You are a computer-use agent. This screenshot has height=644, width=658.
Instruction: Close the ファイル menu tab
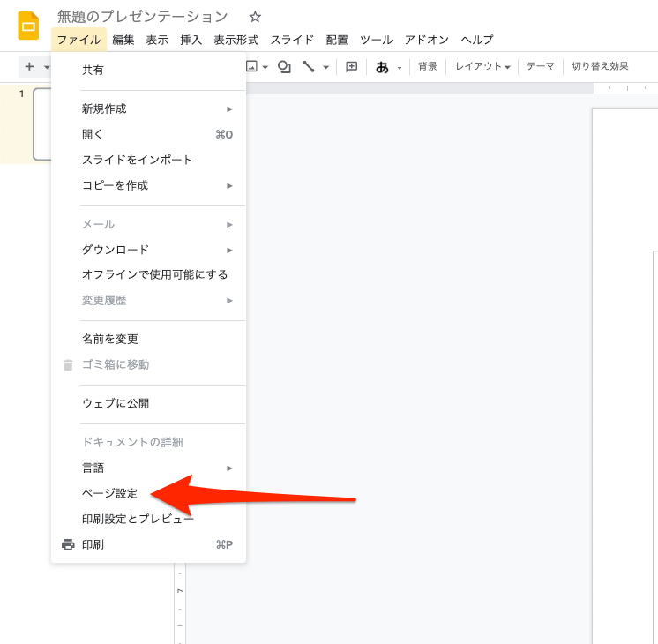tap(79, 40)
